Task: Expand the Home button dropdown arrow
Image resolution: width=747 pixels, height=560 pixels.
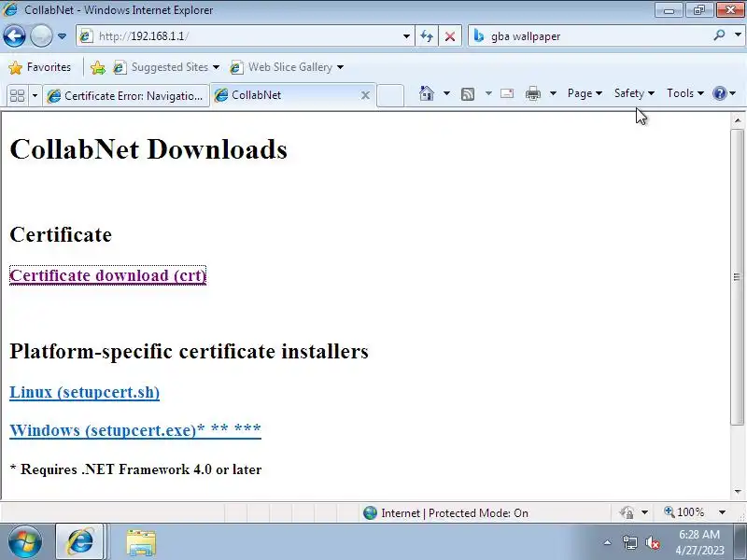Action: [446, 93]
